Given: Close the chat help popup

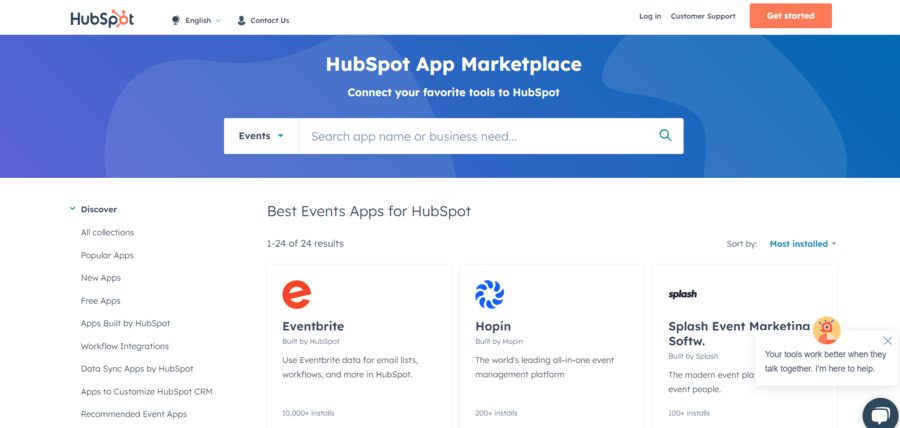Looking at the screenshot, I should 887,341.
